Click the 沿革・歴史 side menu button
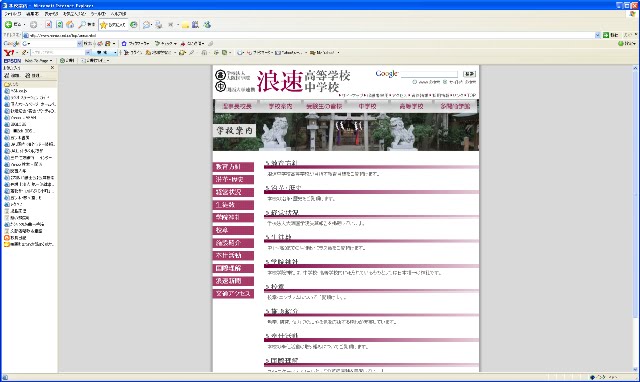Screen dimensions: 640x382 [233, 180]
